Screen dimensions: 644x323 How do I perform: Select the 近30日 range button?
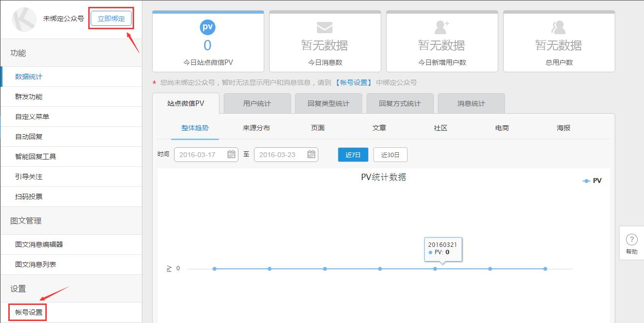click(x=390, y=155)
